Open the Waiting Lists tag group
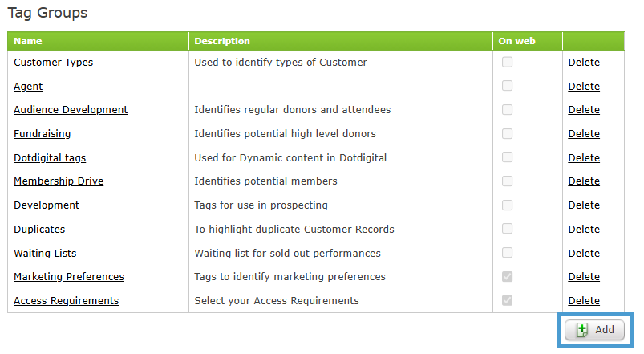The height and width of the screenshot is (354, 644). (45, 254)
